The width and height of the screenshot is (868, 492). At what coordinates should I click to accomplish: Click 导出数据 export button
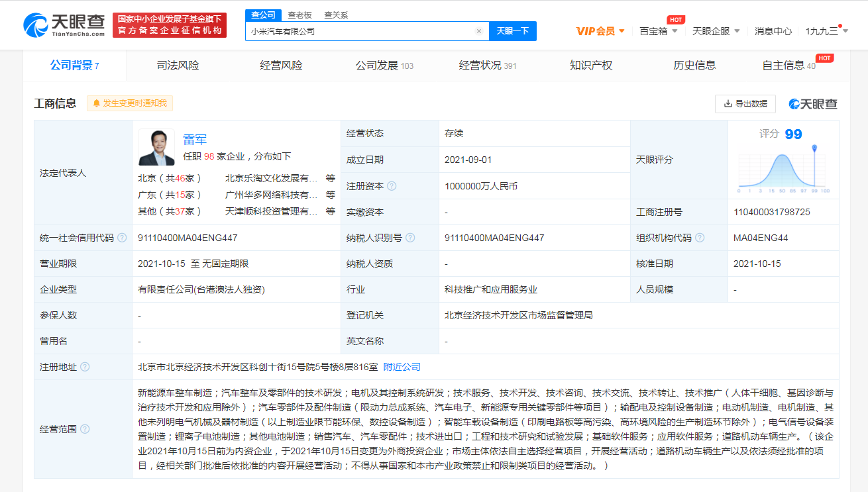click(x=745, y=103)
